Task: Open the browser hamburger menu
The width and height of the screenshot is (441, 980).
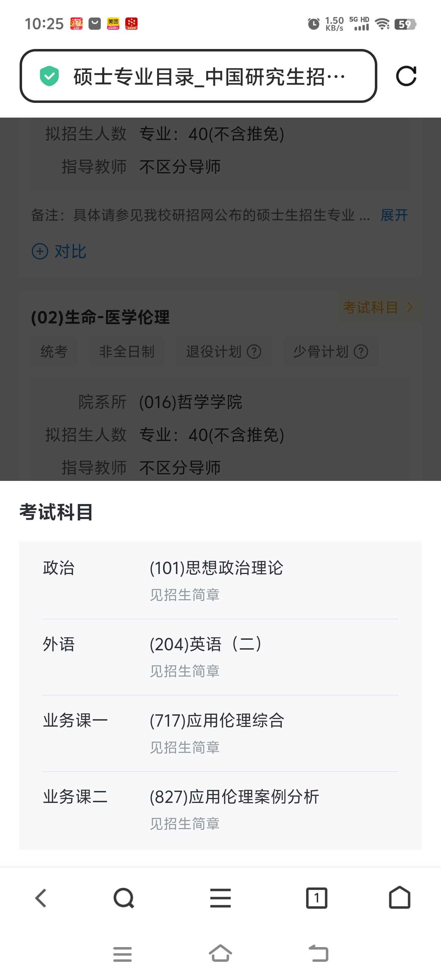Action: pyautogui.click(x=220, y=898)
